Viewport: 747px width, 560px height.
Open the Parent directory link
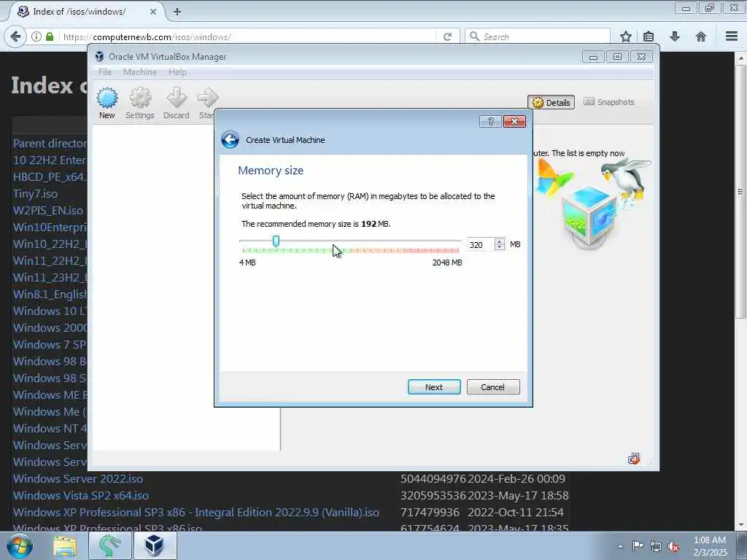50,144
